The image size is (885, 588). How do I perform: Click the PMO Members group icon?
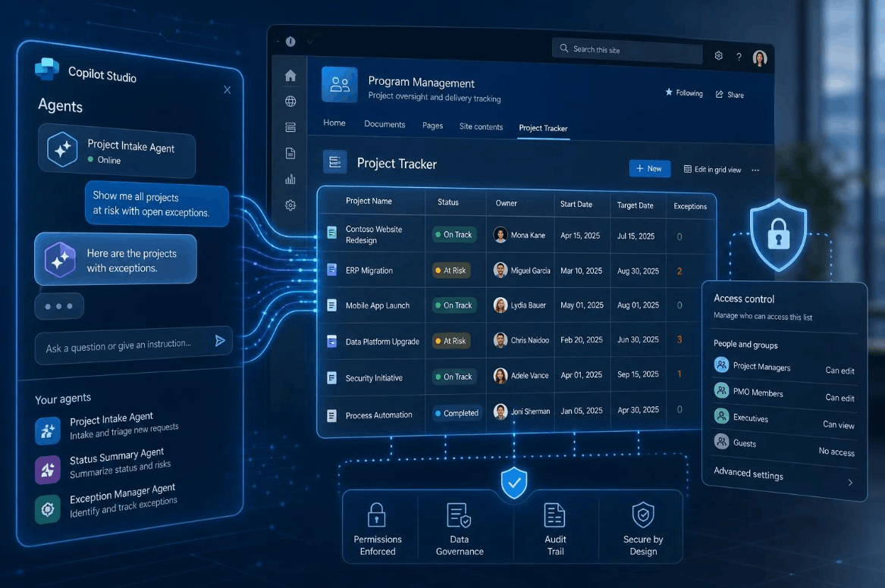[721, 390]
